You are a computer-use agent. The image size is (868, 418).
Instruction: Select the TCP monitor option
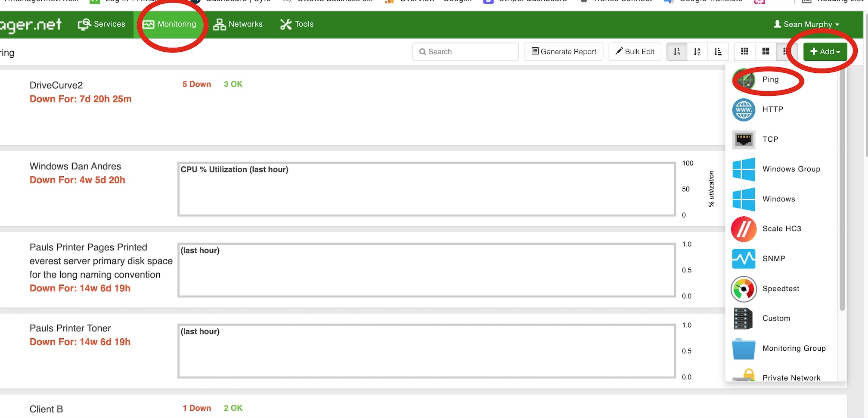pos(770,139)
